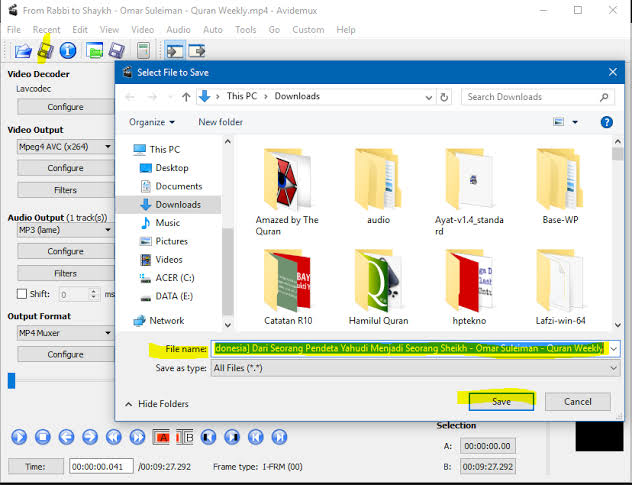
Task: Click search magnifier in Search Downloads
Action: 604,97
